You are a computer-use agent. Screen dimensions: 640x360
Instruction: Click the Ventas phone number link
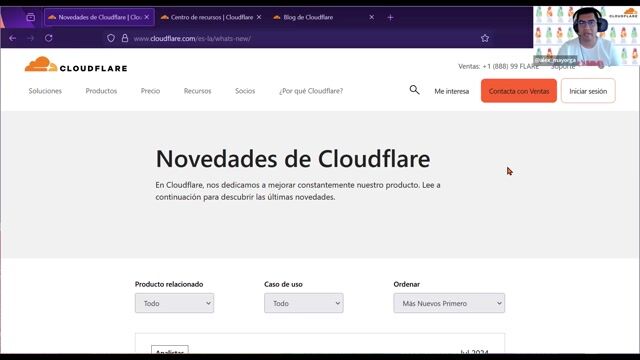coord(498,67)
